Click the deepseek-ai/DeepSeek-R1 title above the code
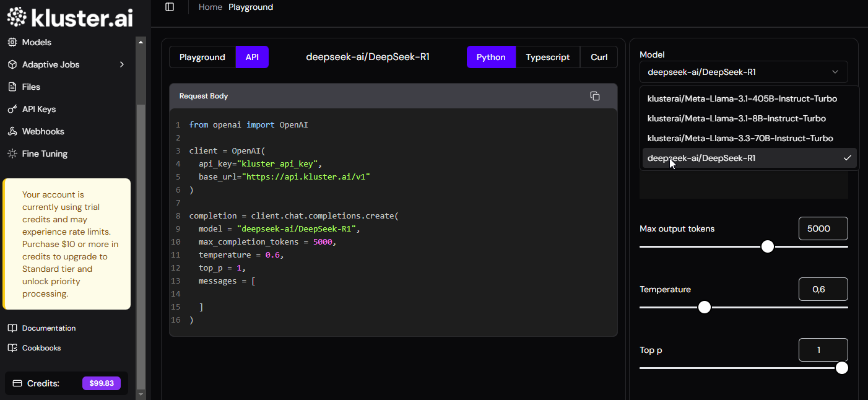Viewport: 868px width, 400px height. [368, 57]
